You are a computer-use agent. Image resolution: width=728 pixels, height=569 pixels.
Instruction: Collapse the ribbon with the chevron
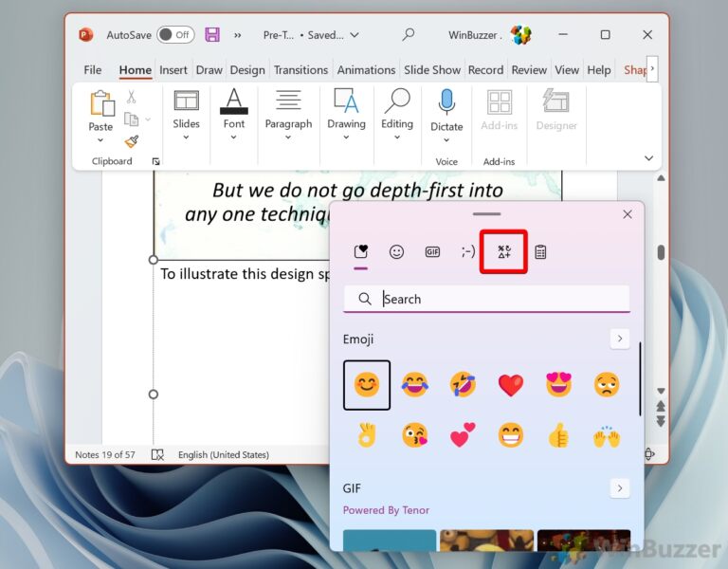(x=648, y=158)
